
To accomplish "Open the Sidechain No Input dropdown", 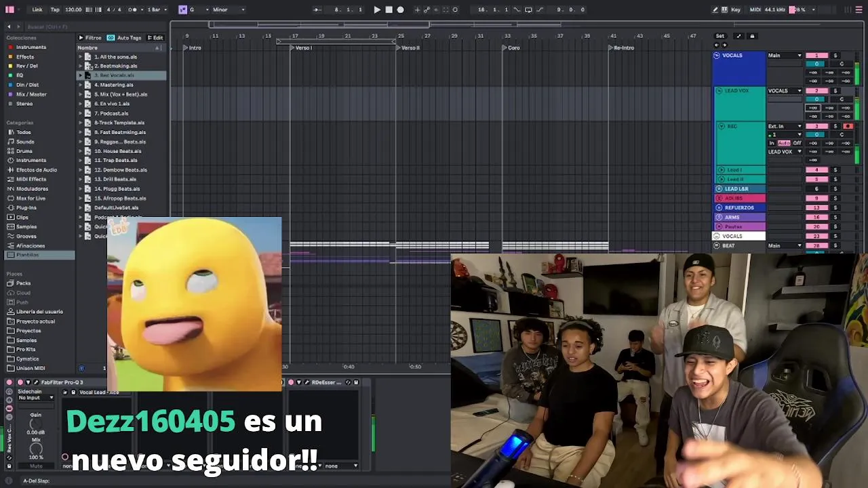I will (x=35, y=398).
